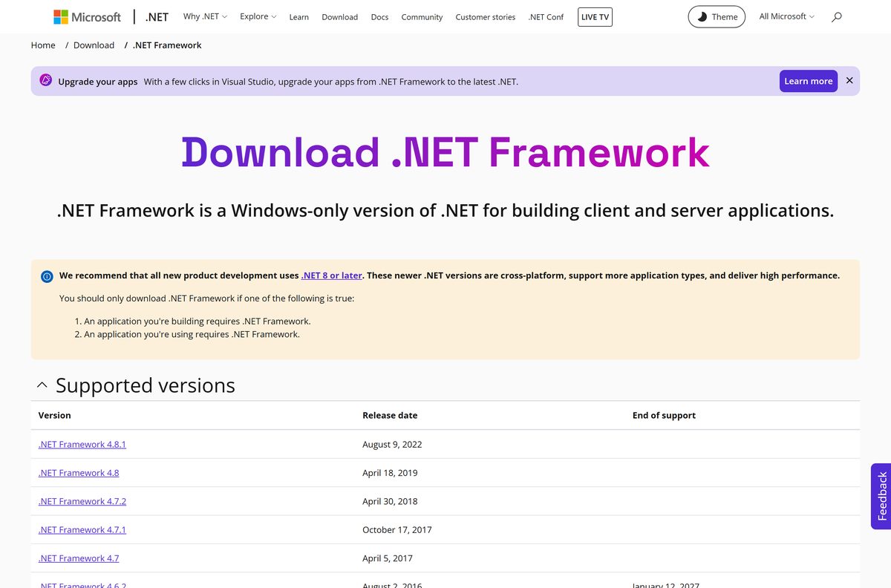Collapse the Supported versions section
The image size is (891, 588).
coord(42,385)
